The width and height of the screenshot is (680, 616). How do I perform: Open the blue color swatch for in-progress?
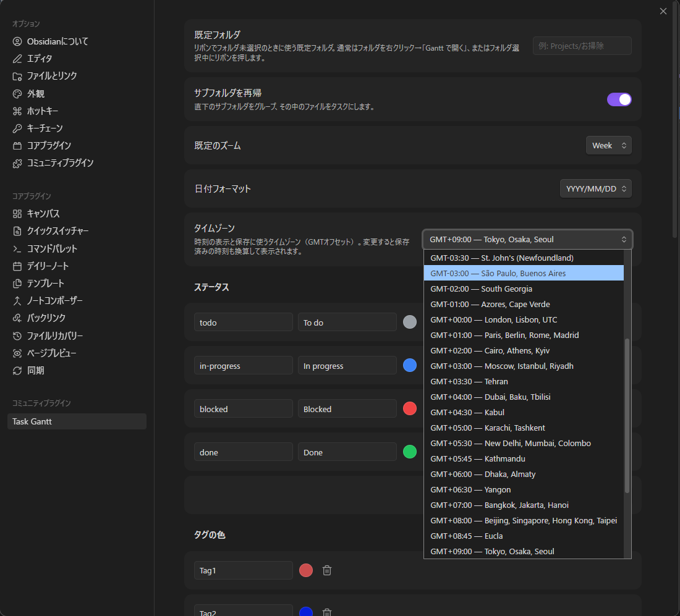click(410, 365)
